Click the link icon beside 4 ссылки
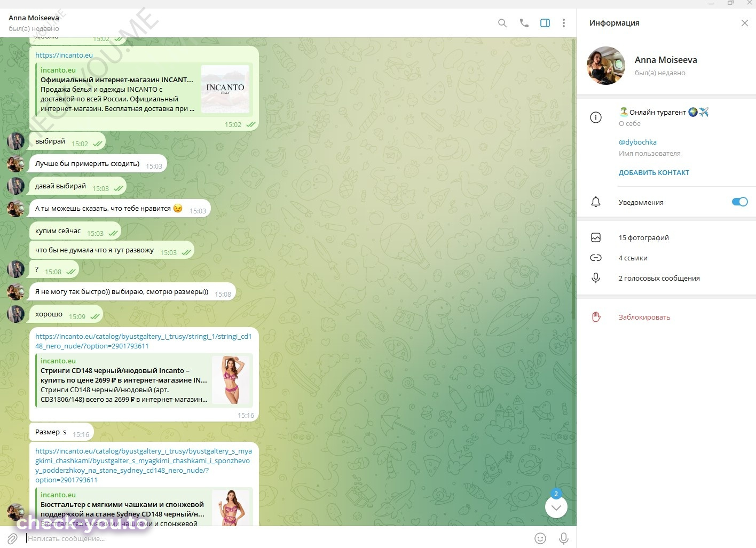The height and width of the screenshot is (548, 756). [596, 258]
